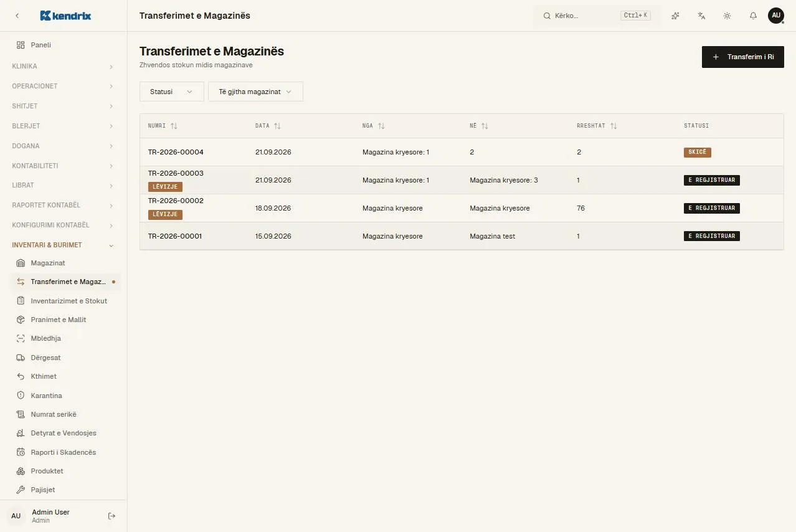Expand the Kontabiliteti section
The image size is (796, 532).
click(x=63, y=166)
